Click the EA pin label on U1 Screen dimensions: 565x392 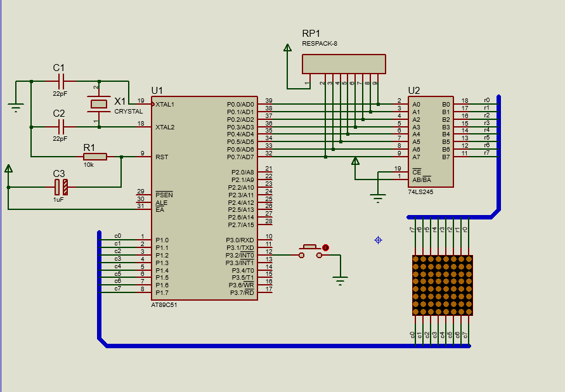[160, 210]
